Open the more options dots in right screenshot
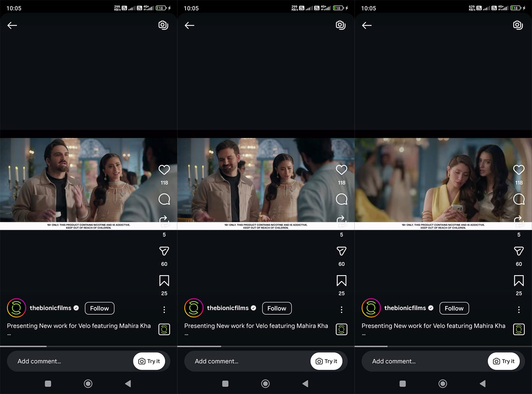Screen dimensions: 532x394 pyautogui.click(x=519, y=310)
